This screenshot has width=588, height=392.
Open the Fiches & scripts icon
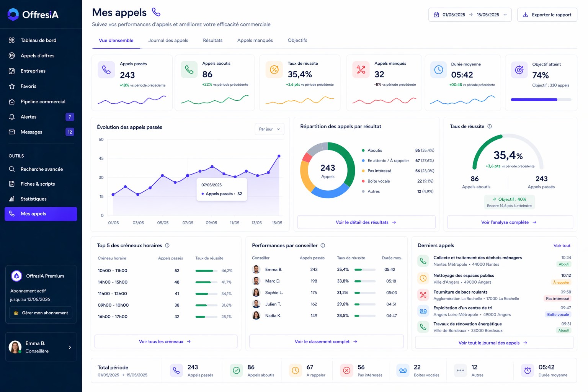(12, 184)
